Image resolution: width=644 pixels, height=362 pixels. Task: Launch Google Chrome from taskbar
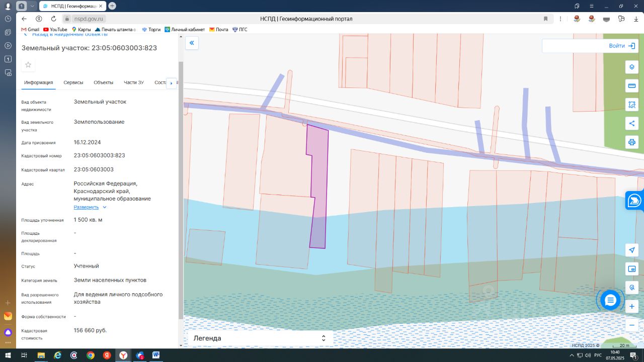(x=90, y=355)
